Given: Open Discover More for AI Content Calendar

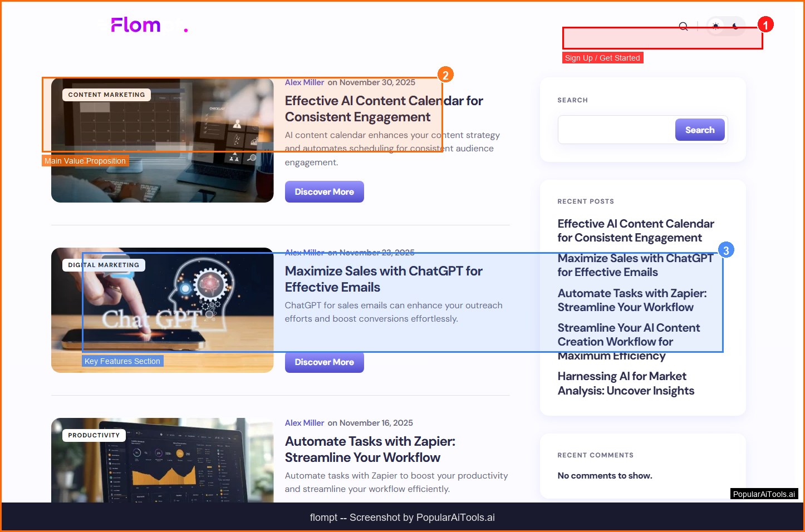Looking at the screenshot, I should [x=324, y=192].
